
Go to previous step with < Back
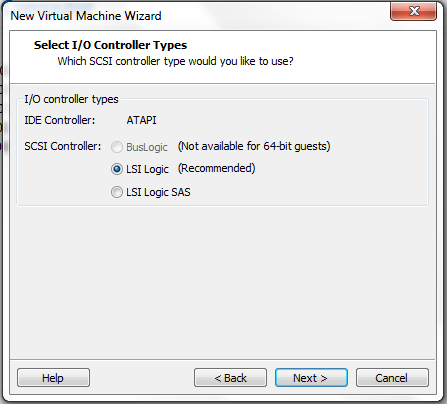(230, 378)
